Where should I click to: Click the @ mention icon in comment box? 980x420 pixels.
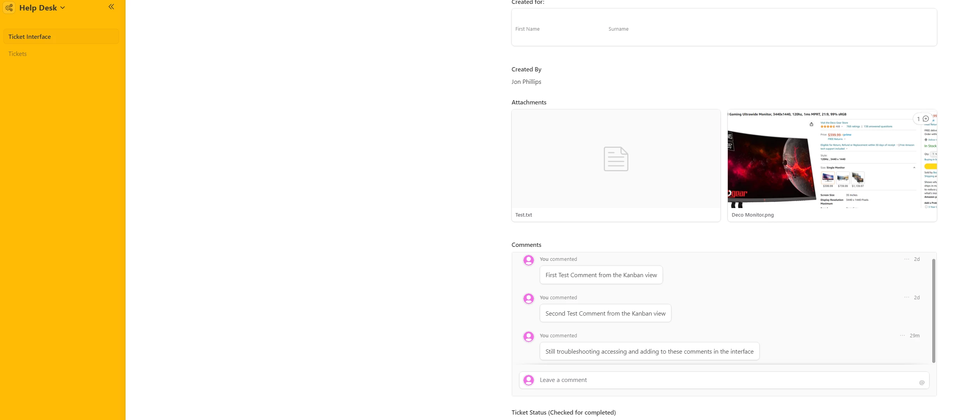[x=922, y=383]
